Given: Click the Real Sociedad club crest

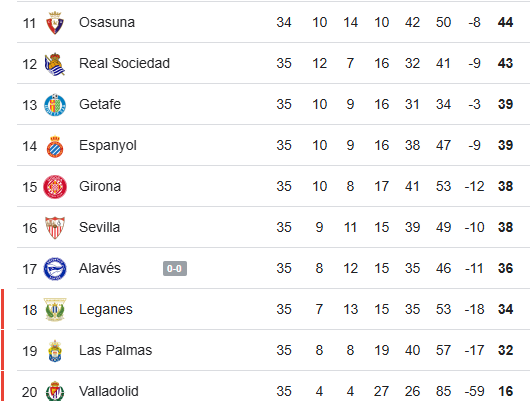Looking at the screenshot, I should [54, 64].
